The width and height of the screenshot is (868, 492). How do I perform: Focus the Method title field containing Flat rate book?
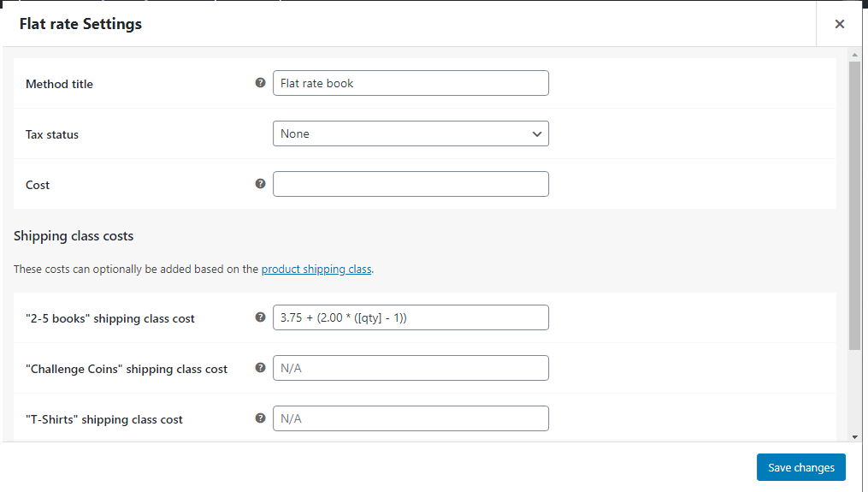click(x=410, y=83)
